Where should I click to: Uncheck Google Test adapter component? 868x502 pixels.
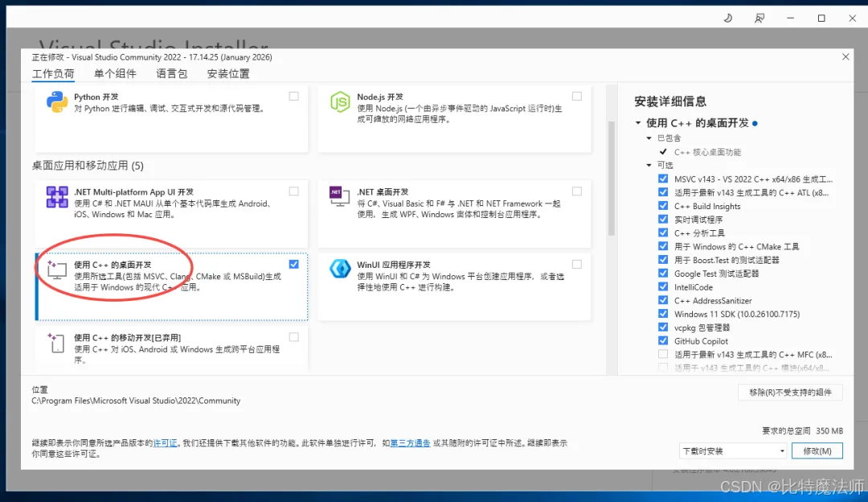click(662, 274)
